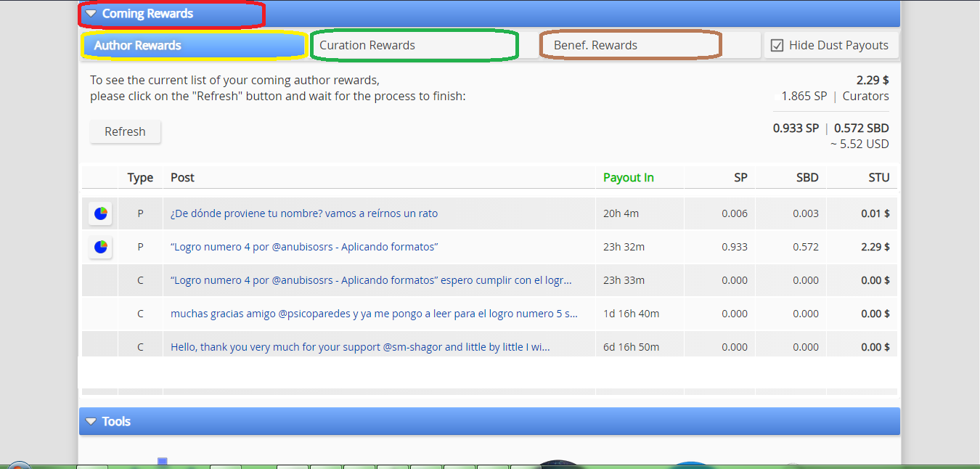The width and height of the screenshot is (980, 469).
Task: Open post ¿De dónde proviene tu nombre?
Action: (304, 213)
